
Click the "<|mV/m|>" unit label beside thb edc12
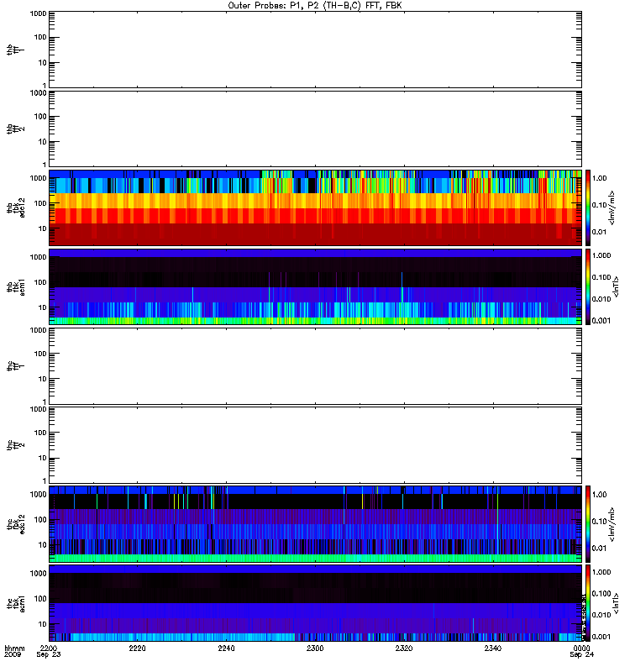coord(612,207)
